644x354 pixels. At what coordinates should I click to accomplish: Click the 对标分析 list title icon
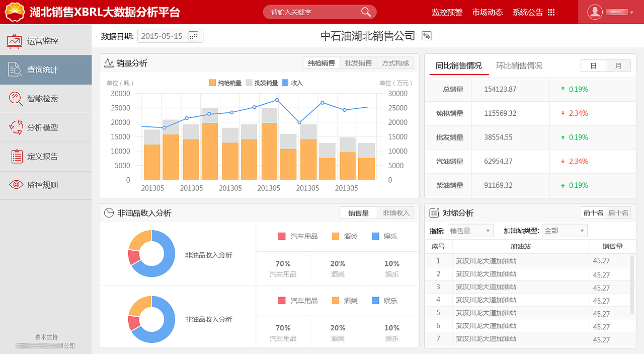click(434, 213)
